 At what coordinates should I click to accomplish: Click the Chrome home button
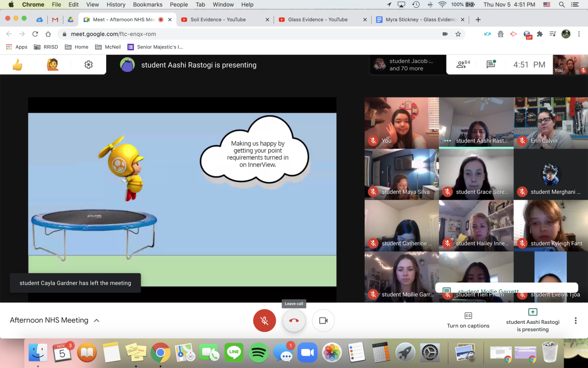pyautogui.click(x=48, y=34)
